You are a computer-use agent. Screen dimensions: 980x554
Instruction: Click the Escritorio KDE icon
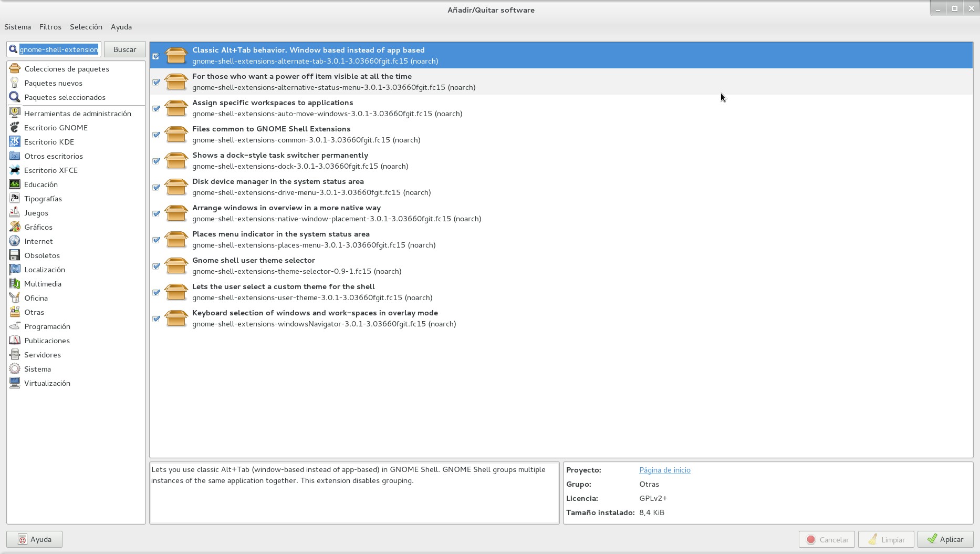click(15, 142)
